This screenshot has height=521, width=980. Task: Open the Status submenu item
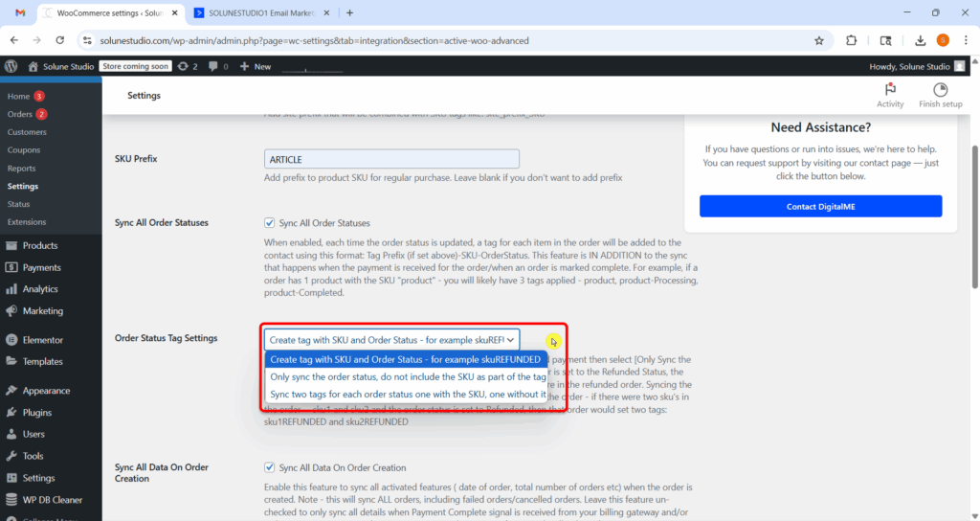pyautogui.click(x=19, y=204)
